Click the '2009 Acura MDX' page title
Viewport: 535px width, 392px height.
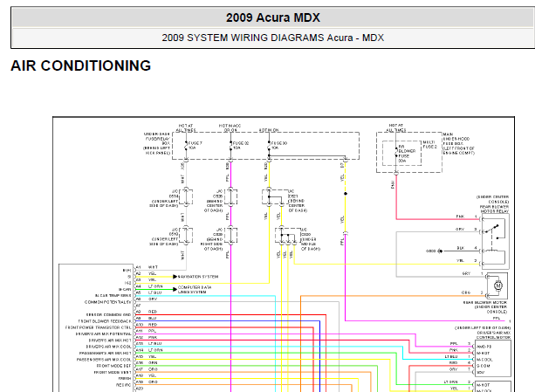tap(273, 17)
